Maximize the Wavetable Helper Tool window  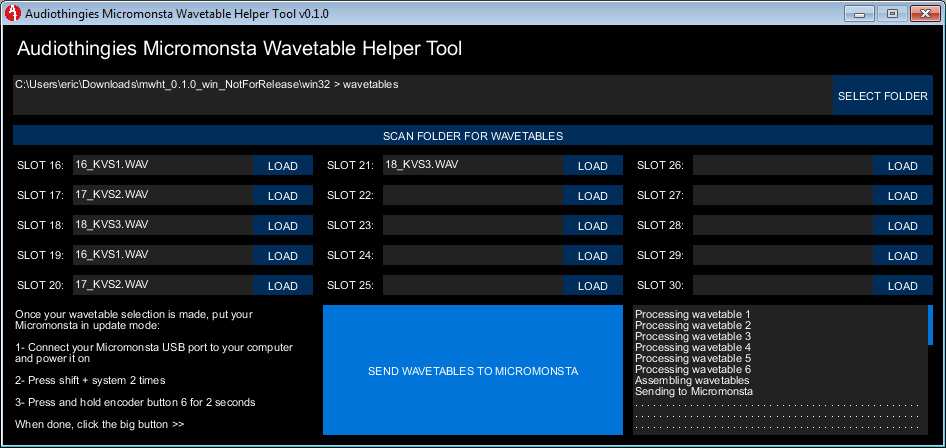coord(892,13)
